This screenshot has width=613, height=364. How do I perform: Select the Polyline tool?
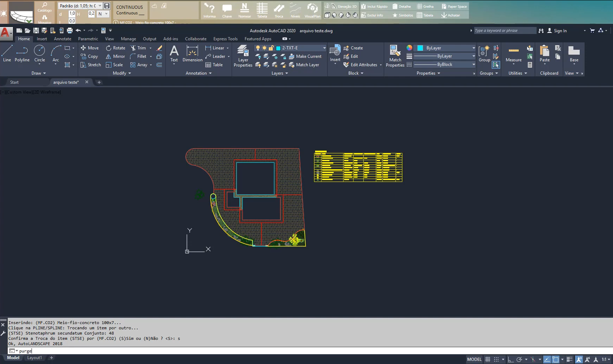[x=22, y=53]
